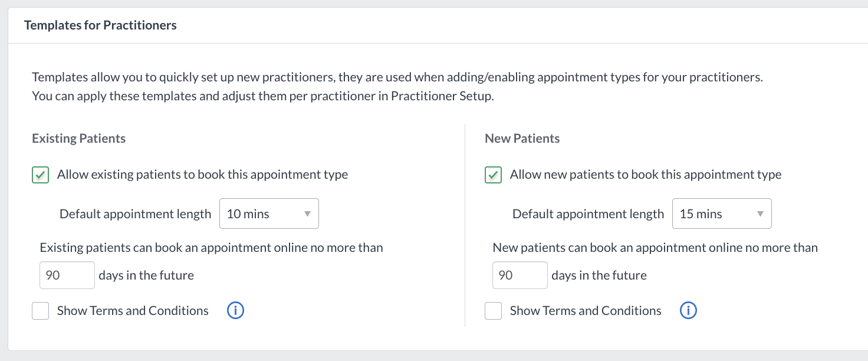Focus Existing Patients 90 days future field

click(67, 275)
